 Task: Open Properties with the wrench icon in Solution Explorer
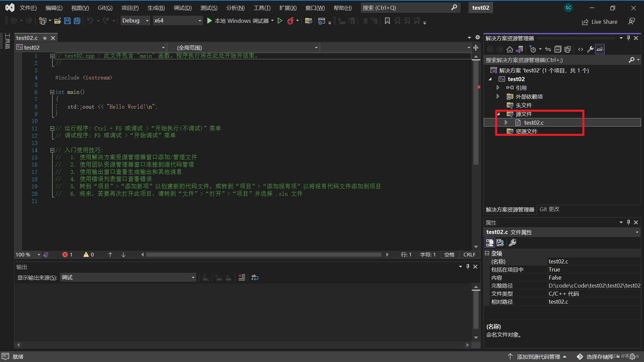pyautogui.click(x=590, y=49)
